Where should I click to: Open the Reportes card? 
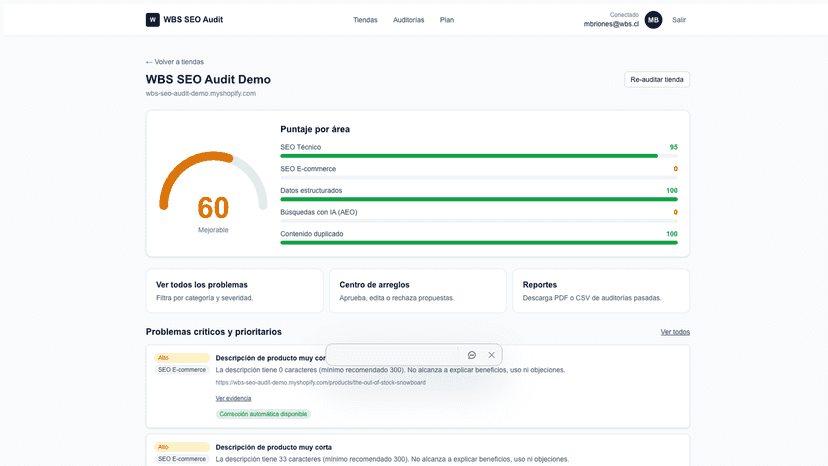point(601,291)
